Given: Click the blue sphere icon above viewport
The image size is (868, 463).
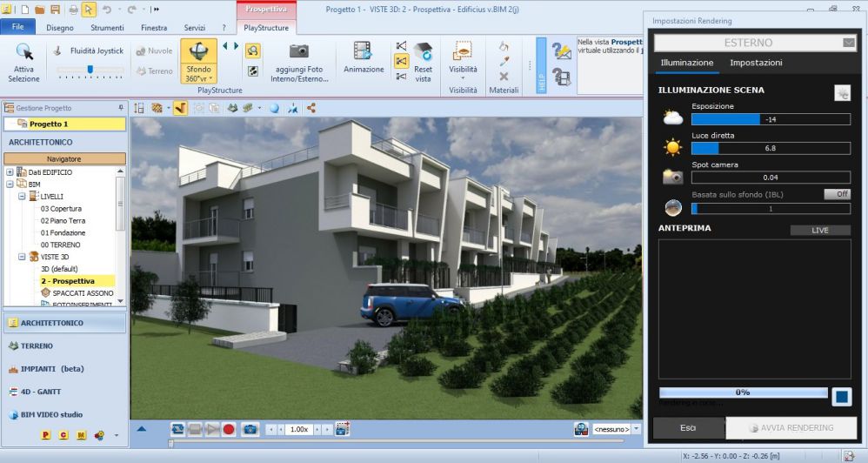Looking at the screenshot, I should click(274, 108).
